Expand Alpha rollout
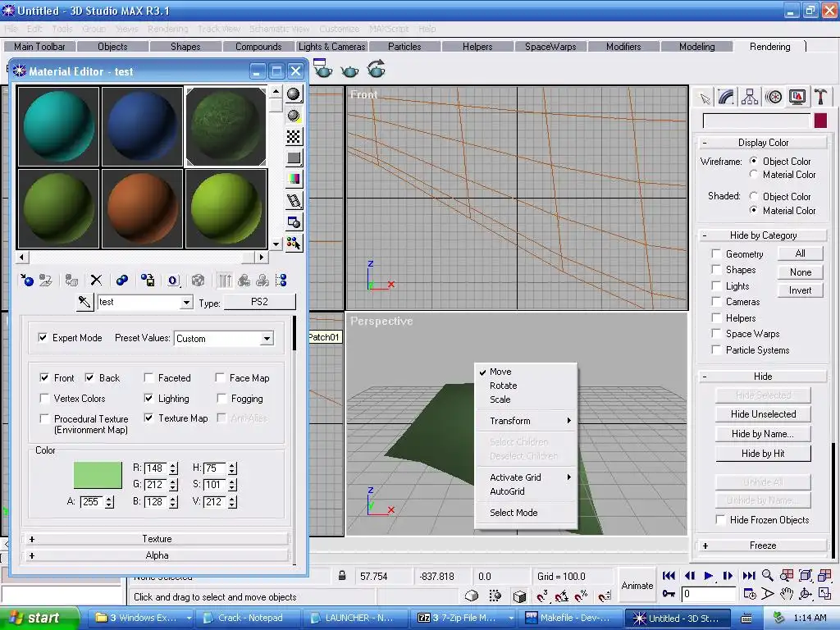The height and width of the screenshot is (630, 840). click(157, 555)
